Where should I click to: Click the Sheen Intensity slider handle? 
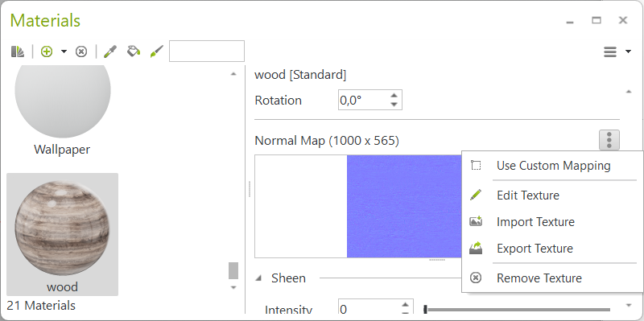pos(426,310)
